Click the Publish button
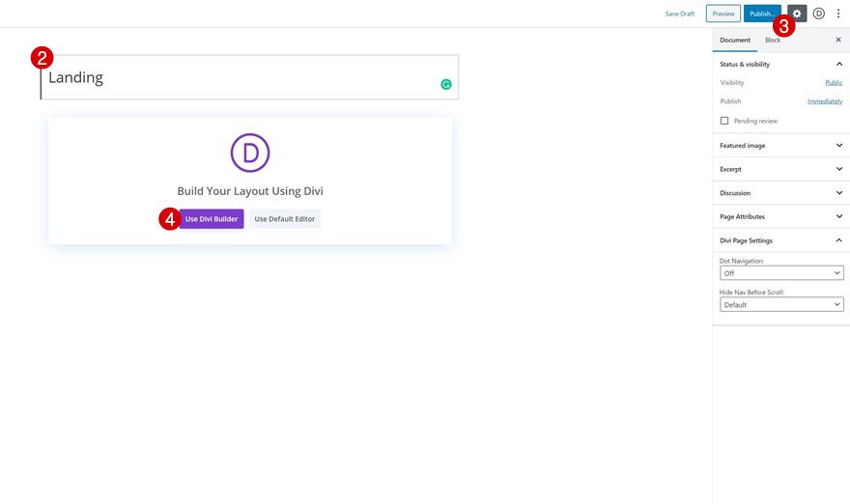 tap(762, 14)
